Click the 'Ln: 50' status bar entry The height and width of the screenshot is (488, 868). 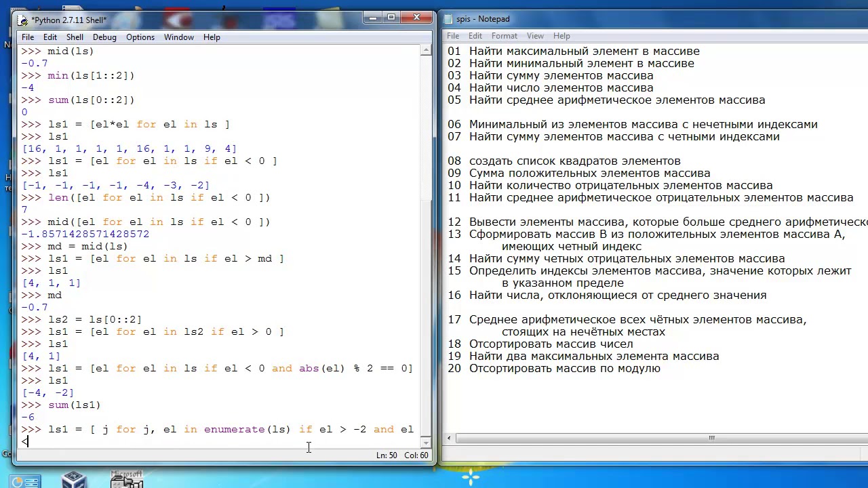pyautogui.click(x=387, y=455)
